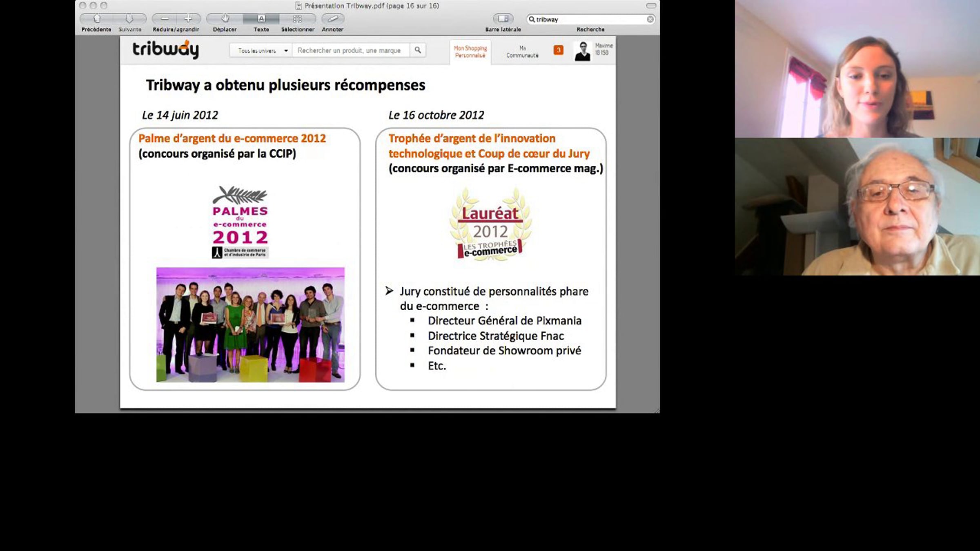Go to the previous page (Précédente)
The height and width of the screenshot is (551, 980).
click(x=96, y=19)
